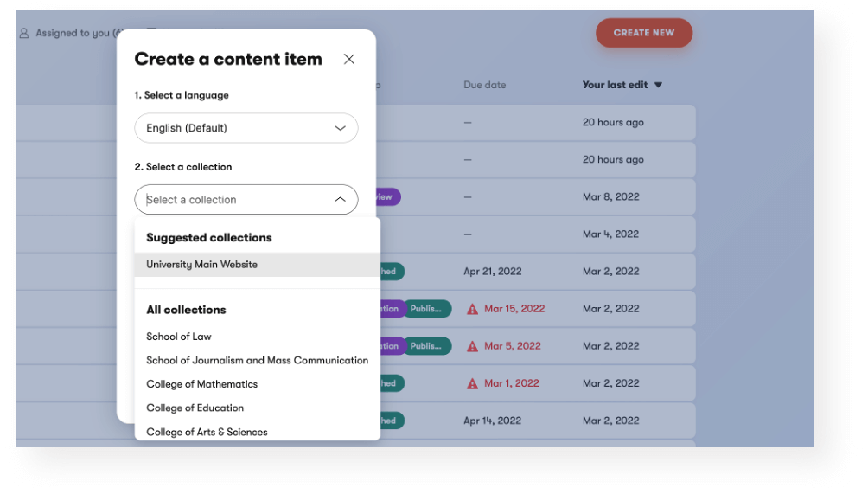868x488 pixels.
Task: Open the English (Default) language dropdown
Action: coord(246,128)
